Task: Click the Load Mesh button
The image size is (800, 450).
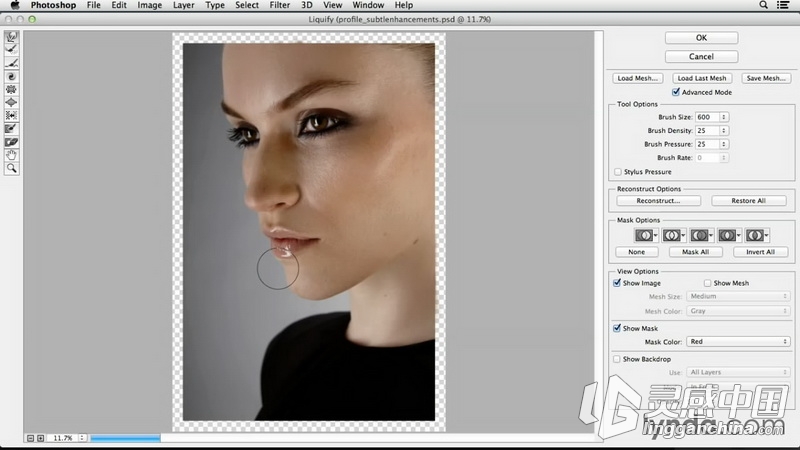Action: pyautogui.click(x=638, y=79)
